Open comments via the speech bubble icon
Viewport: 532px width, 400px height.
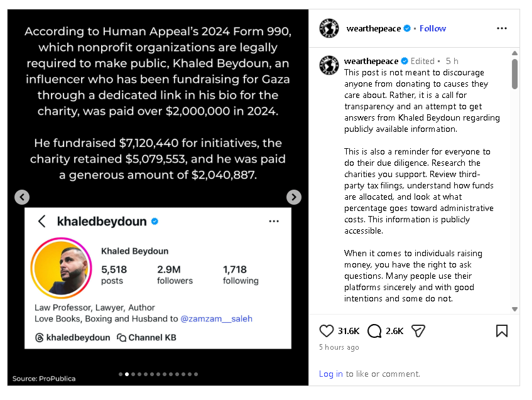(374, 331)
